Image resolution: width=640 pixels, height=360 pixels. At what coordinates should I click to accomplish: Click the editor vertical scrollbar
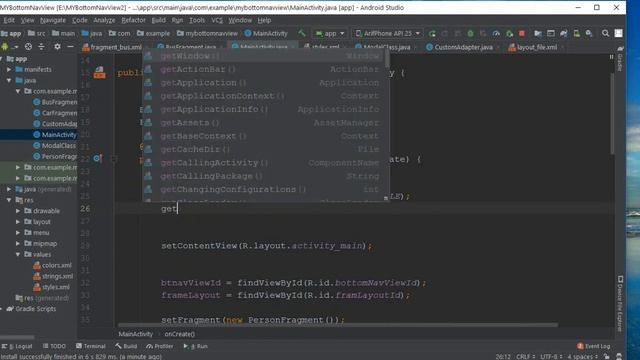pos(612,114)
